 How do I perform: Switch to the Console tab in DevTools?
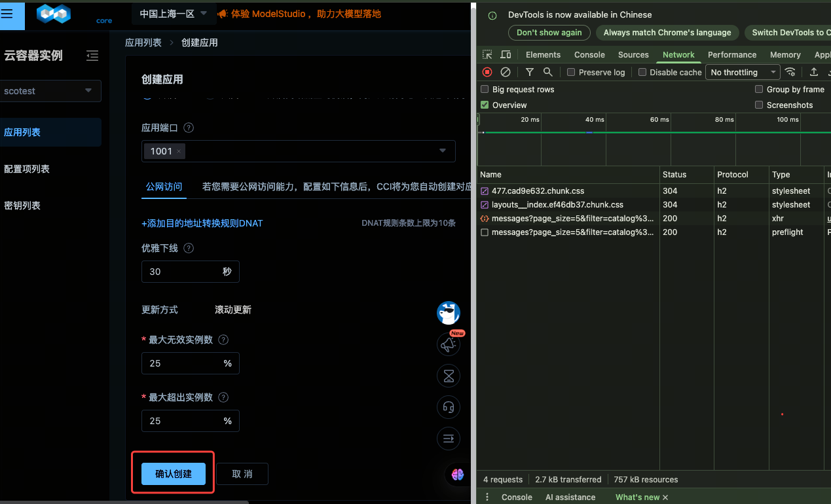589,55
